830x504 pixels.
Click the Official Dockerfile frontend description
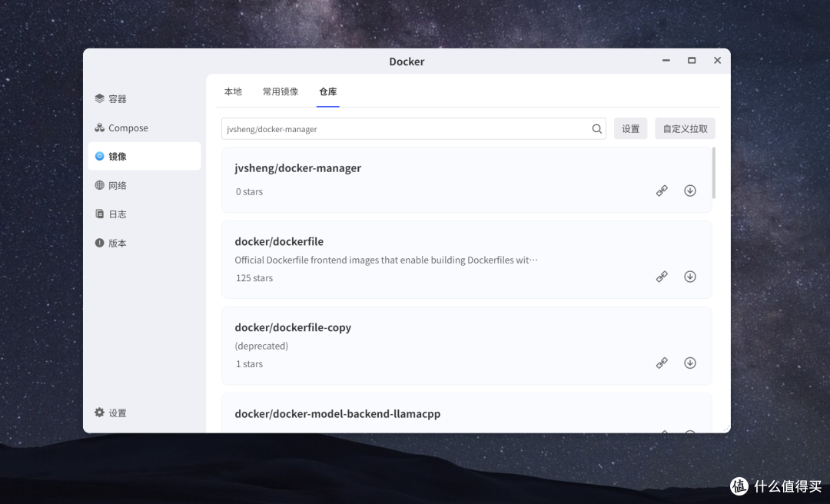[x=386, y=260]
